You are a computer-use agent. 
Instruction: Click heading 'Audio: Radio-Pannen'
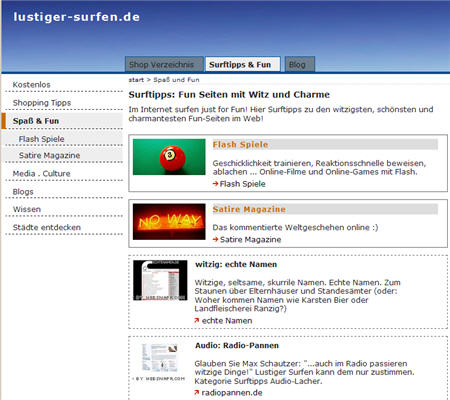(237, 346)
